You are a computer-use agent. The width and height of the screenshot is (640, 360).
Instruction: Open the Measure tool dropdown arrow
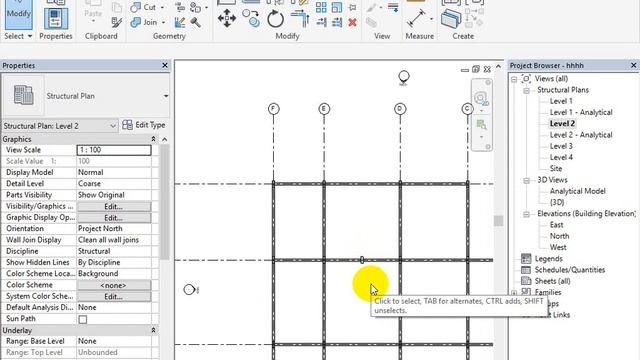coord(431,19)
